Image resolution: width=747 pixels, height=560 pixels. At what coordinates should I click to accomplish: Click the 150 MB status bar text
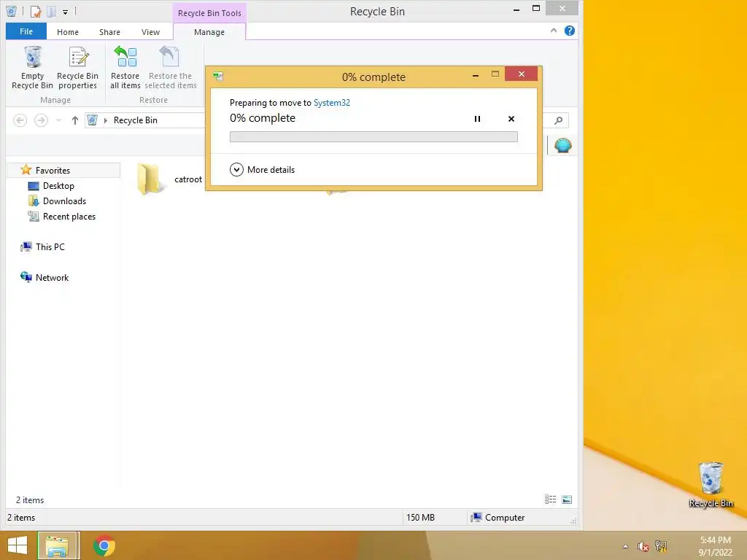[x=420, y=518]
